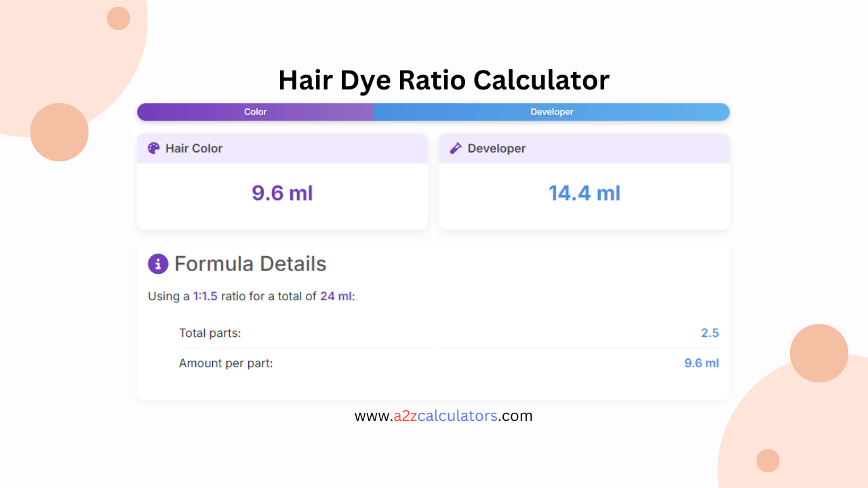
Task: Select the Color segment of the ratio bar
Action: point(255,112)
